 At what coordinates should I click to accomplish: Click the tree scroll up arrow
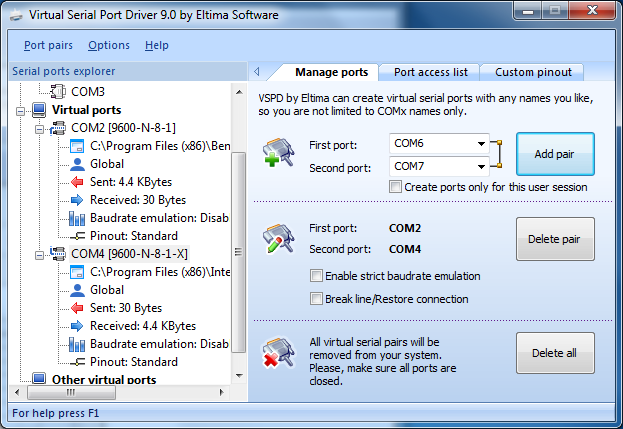point(239,92)
